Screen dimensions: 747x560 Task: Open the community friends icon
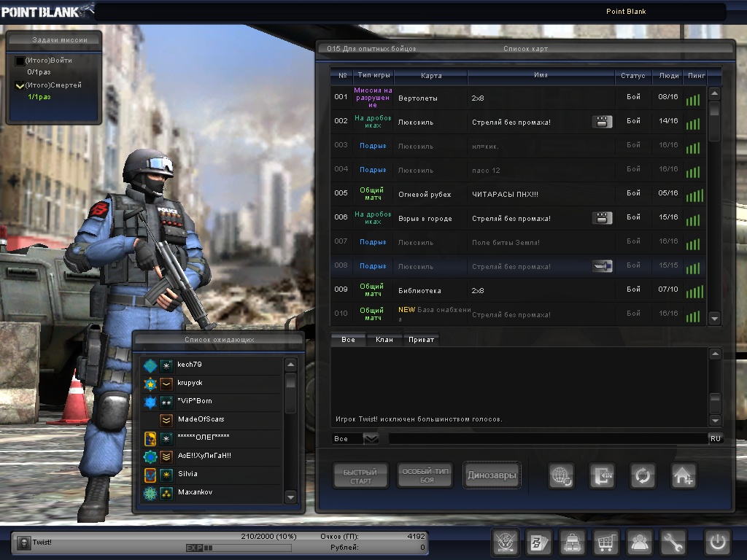[640, 543]
